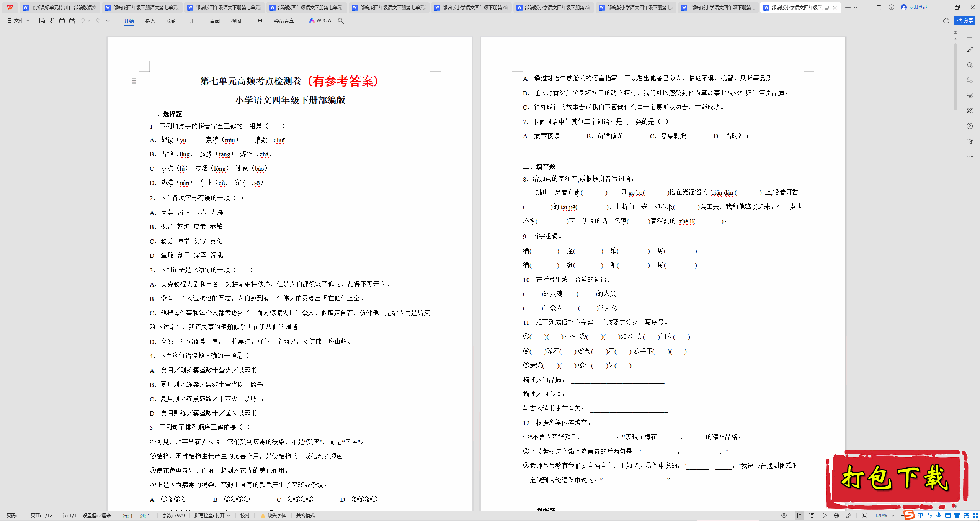This screenshot has width=980, height=521.
Task: Toggle the writing mode pen icon in status bar
Action: (849, 516)
